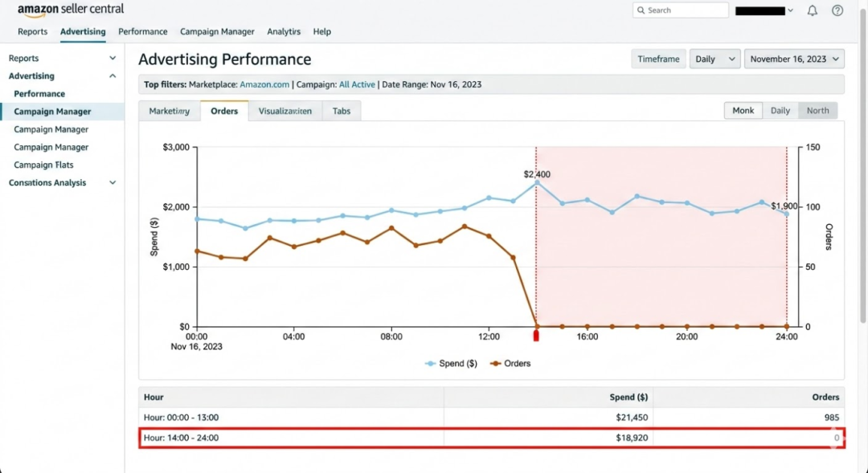This screenshot has height=473, width=868.
Task: Open the notifications bell
Action: tap(812, 10)
